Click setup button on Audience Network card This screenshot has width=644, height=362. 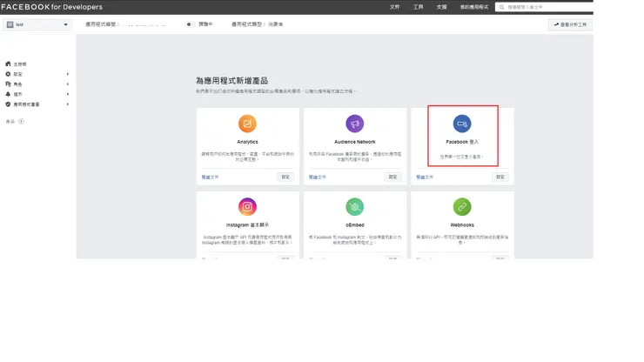(392, 178)
